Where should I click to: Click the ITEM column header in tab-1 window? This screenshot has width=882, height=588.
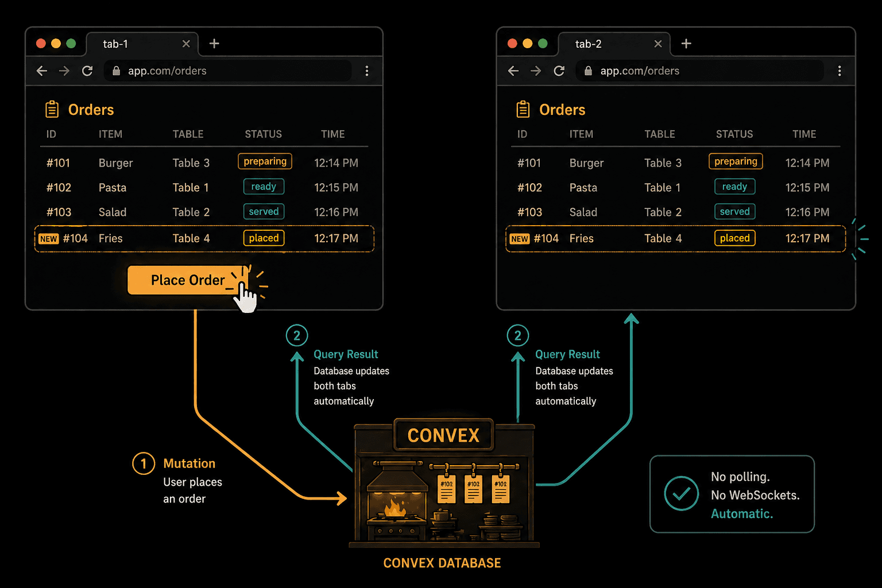(110, 134)
